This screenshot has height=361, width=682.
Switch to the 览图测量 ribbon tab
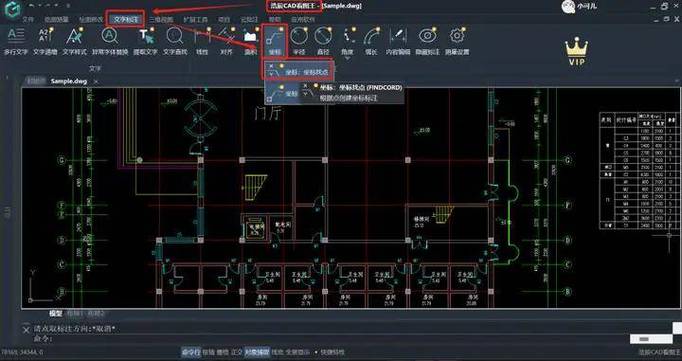click(x=57, y=20)
